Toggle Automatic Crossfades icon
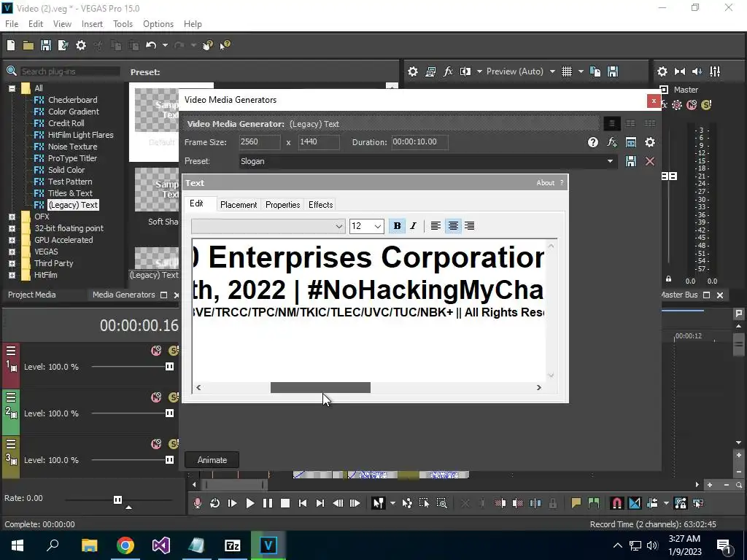This screenshot has height=560, width=747. pos(635,503)
